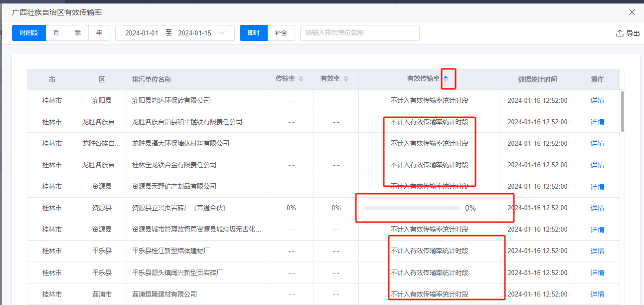Select the 即时 mode tab

[x=254, y=33]
